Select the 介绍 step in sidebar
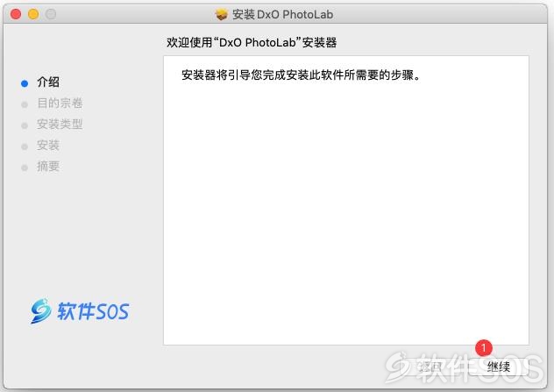The height and width of the screenshot is (392, 554). (48, 82)
